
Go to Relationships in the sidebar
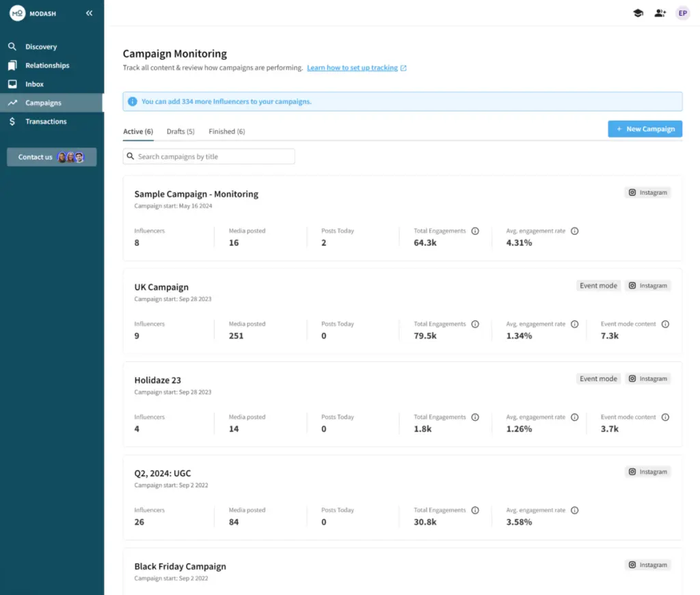47,66
